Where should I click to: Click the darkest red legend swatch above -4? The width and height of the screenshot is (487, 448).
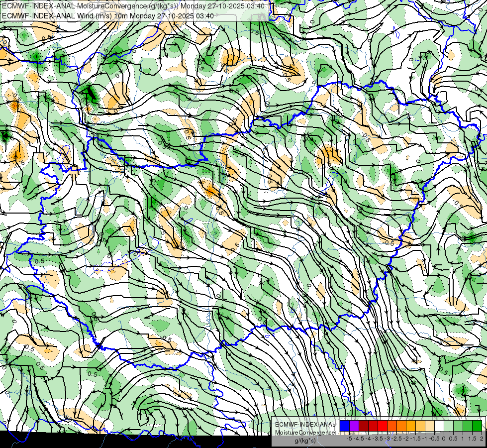[x=364, y=426]
